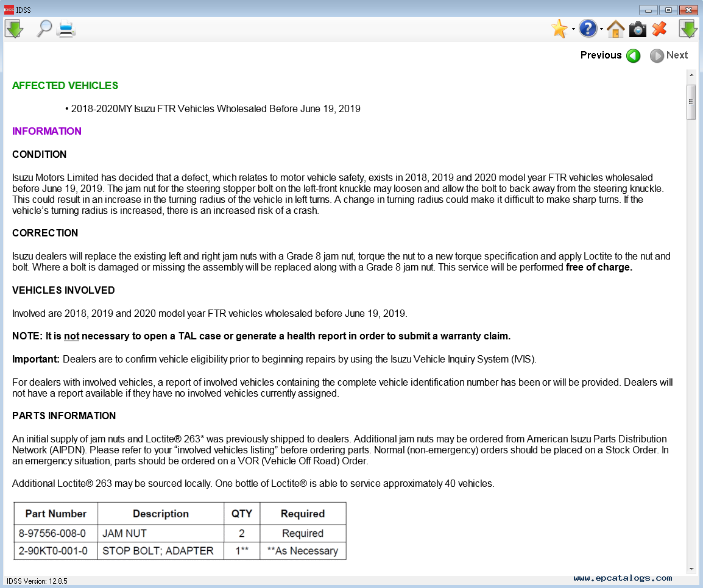Click the AFFECTED VEHICLES heading
This screenshot has height=588, width=703.
coord(65,86)
